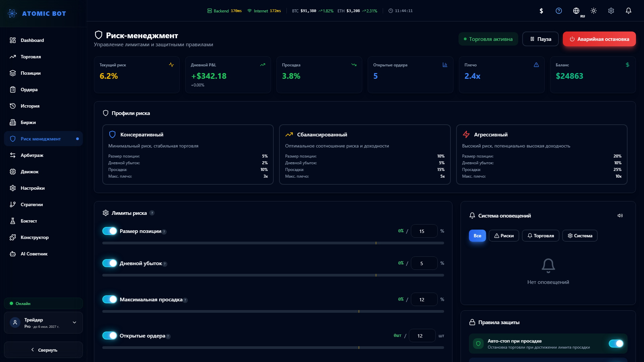The image size is (644, 362).
Task: Open the notifications bell in top bar
Action: coord(629,11)
